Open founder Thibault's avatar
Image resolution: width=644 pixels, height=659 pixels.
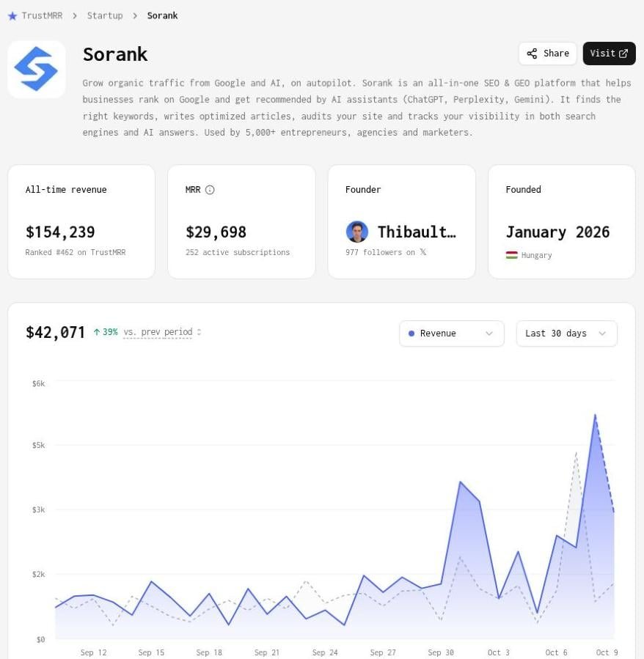pos(356,232)
